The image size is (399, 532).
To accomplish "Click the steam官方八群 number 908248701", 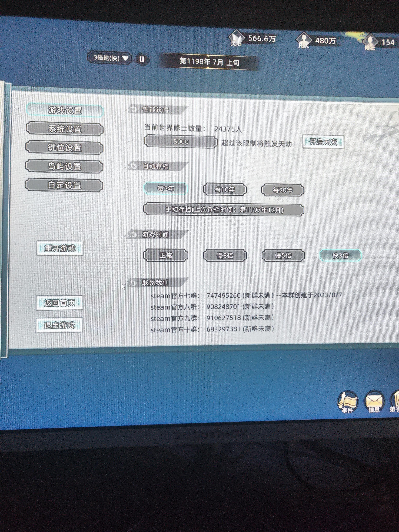I will pyautogui.click(x=223, y=306).
